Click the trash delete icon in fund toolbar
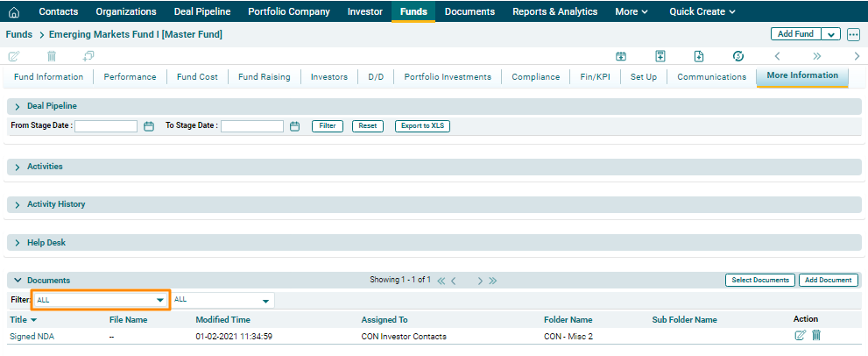Viewport: 868px width, 356px height. pos(52,56)
